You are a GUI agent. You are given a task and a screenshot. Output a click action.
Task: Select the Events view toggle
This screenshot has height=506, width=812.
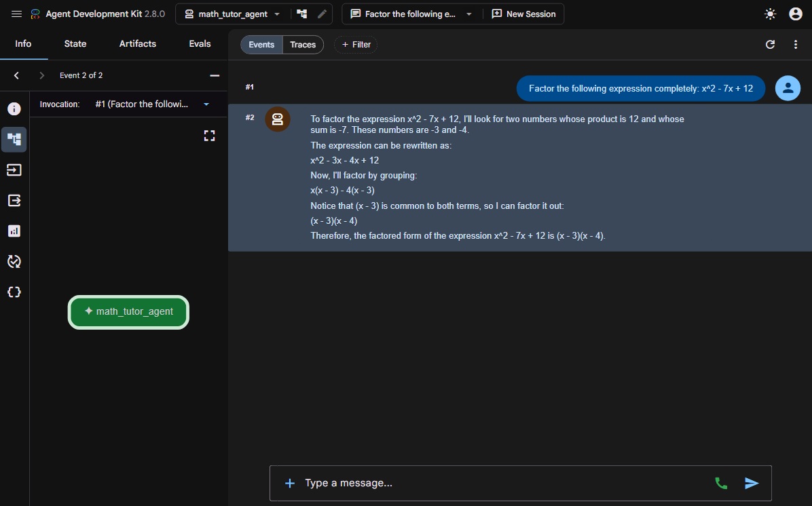261,45
